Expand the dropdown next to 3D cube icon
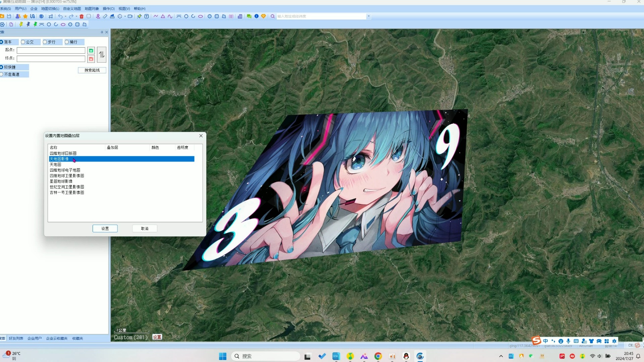This screenshot has height=362, width=644. click(125, 16)
